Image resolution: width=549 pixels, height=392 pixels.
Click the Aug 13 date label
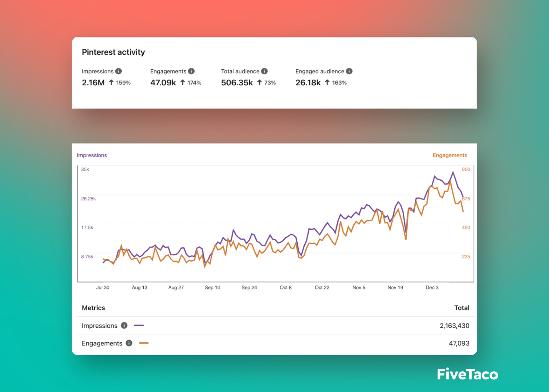[139, 287]
